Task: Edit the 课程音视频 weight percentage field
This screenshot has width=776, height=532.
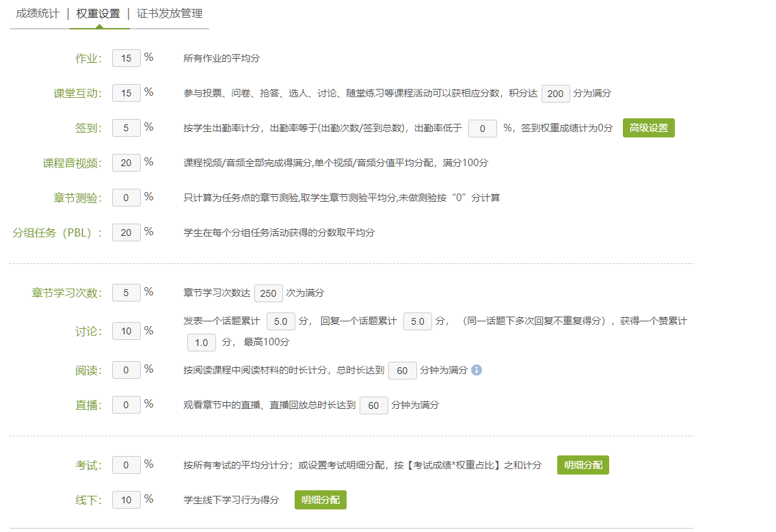Action: click(x=126, y=163)
